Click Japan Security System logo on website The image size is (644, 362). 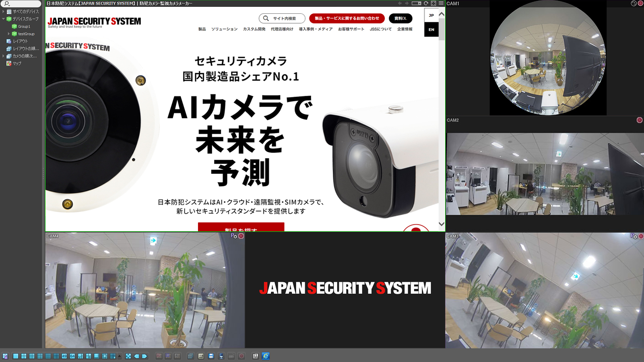point(94,22)
